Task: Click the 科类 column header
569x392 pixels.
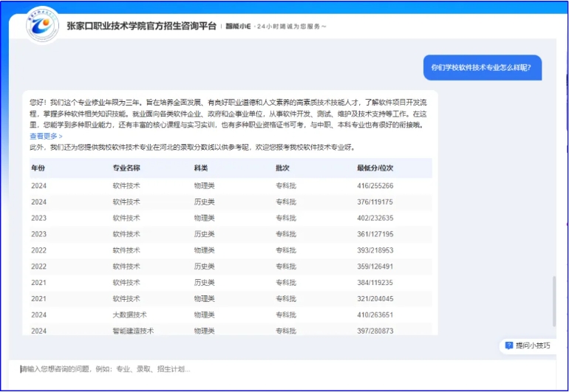Action: click(201, 168)
